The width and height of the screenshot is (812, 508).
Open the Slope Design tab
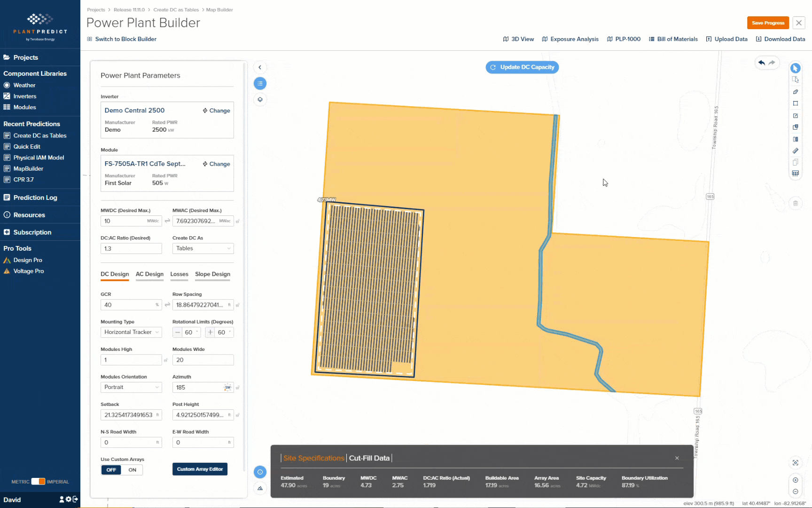212,274
